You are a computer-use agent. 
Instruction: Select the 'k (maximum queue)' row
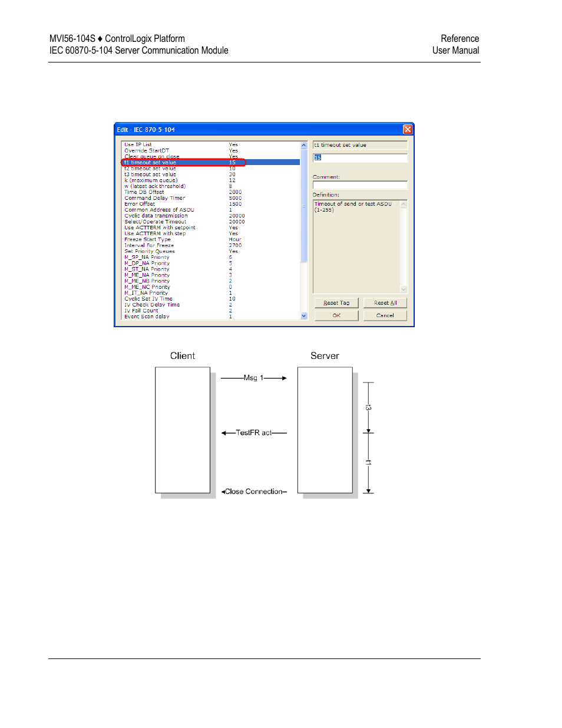211,180
